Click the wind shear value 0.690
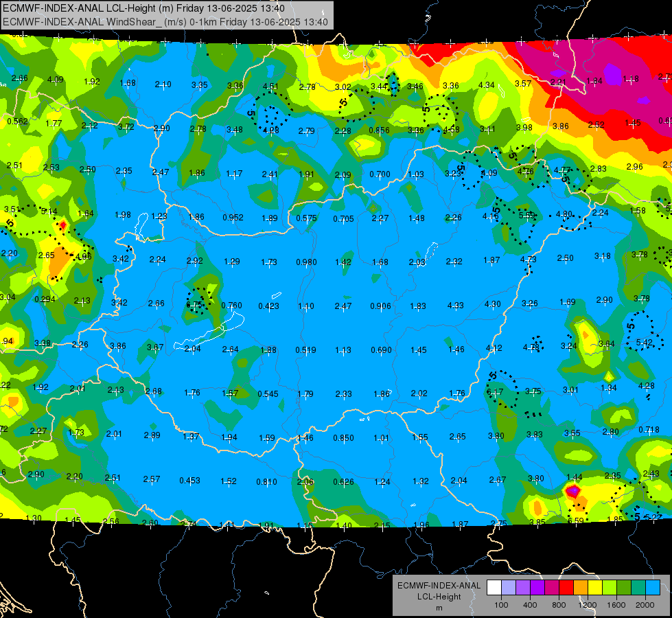Viewport: 672px width, 618px height. 381,350
